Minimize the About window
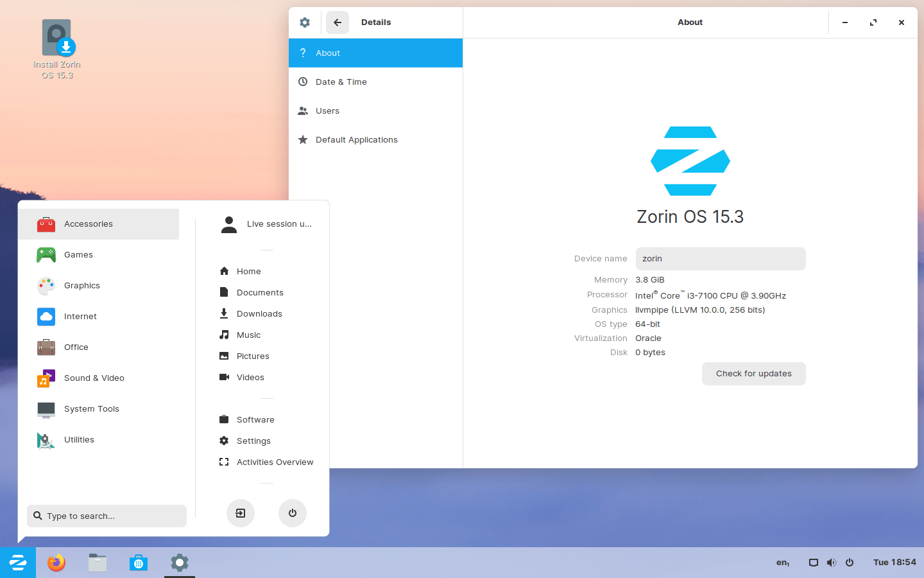Screen dimensions: 924x578 (x=845, y=22)
